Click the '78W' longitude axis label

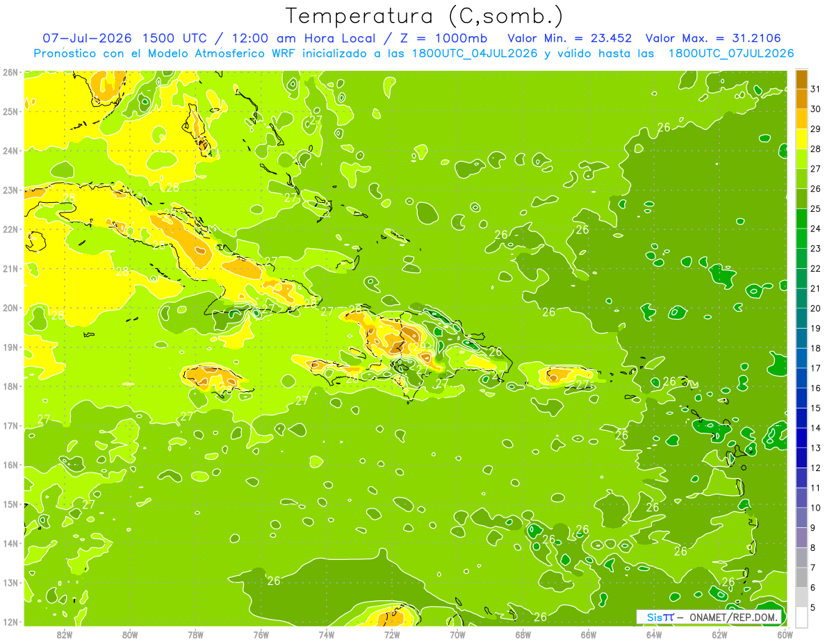point(195,634)
